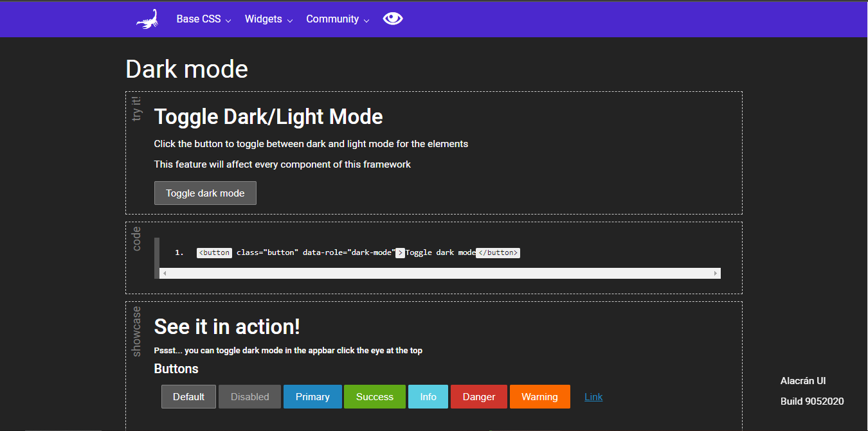Click the orange Warning button
Screen dimensions: 868x431
coord(539,396)
